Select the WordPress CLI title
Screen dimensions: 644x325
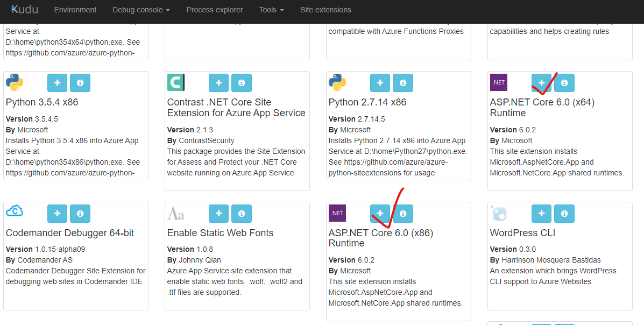coord(522,233)
